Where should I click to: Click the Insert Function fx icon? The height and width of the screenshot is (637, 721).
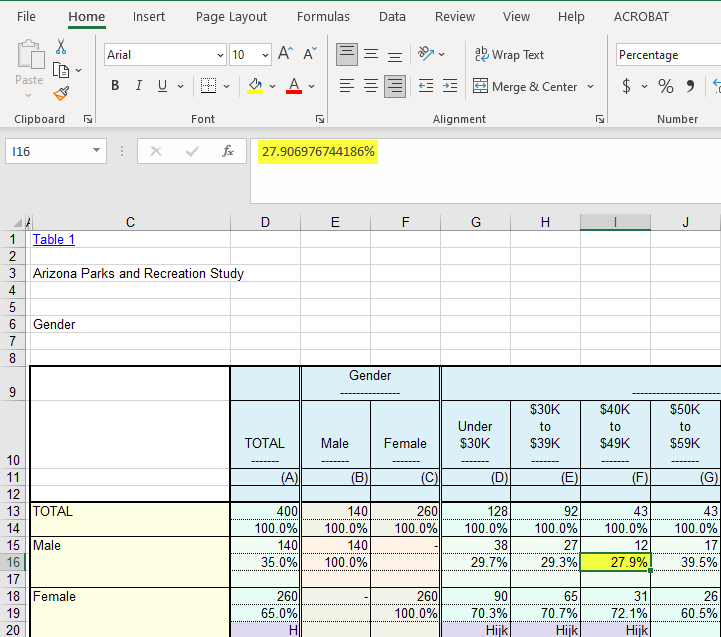pyautogui.click(x=228, y=151)
